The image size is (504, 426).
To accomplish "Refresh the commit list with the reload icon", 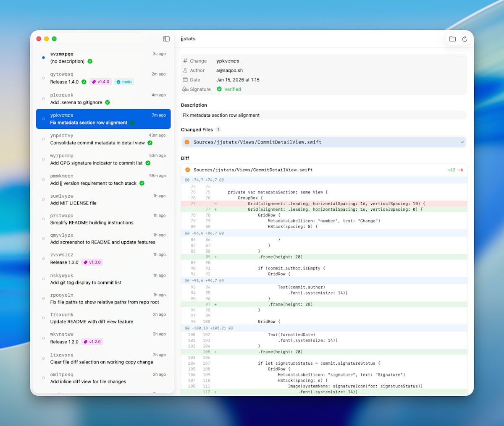I will pos(464,39).
